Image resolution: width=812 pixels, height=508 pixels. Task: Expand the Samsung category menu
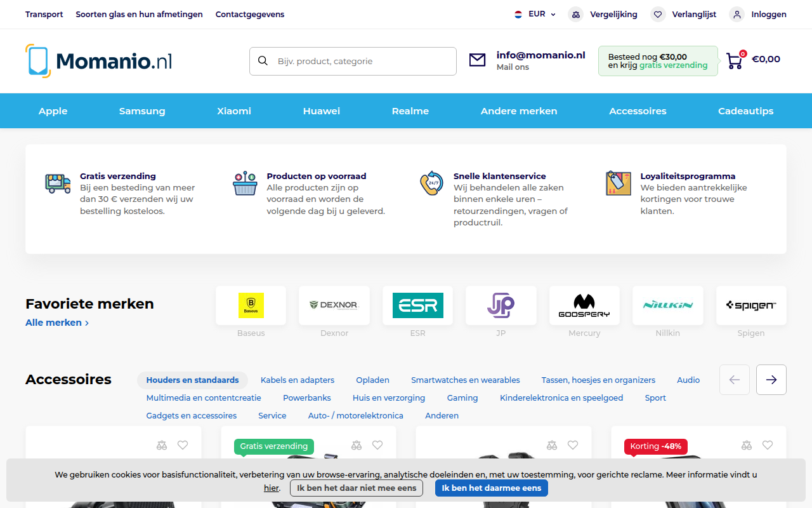(142, 111)
